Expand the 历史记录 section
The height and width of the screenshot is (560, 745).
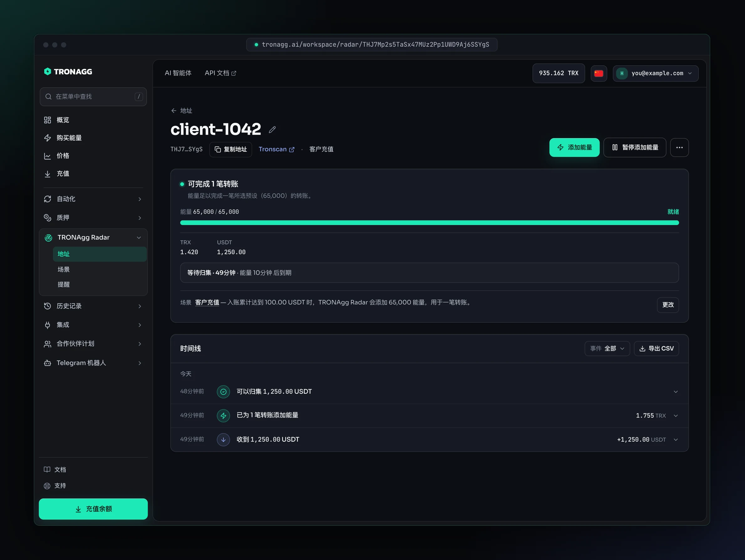93,306
